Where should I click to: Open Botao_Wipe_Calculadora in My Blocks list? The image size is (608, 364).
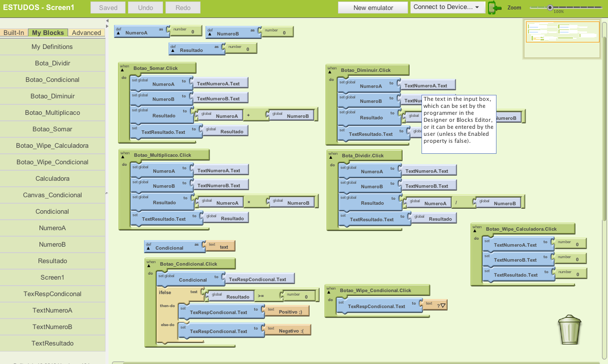52,146
